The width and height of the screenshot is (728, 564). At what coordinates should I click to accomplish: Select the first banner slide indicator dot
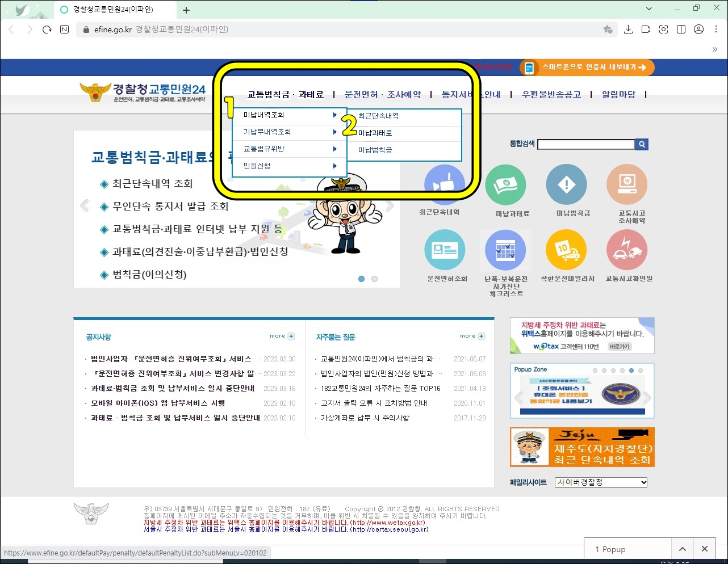[x=361, y=279]
